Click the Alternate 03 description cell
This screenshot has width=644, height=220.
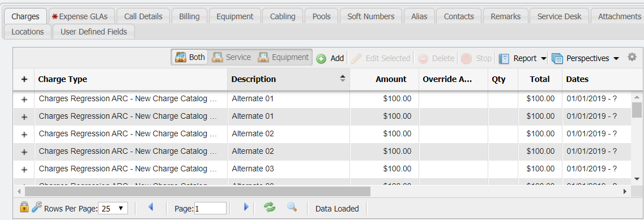(x=289, y=169)
